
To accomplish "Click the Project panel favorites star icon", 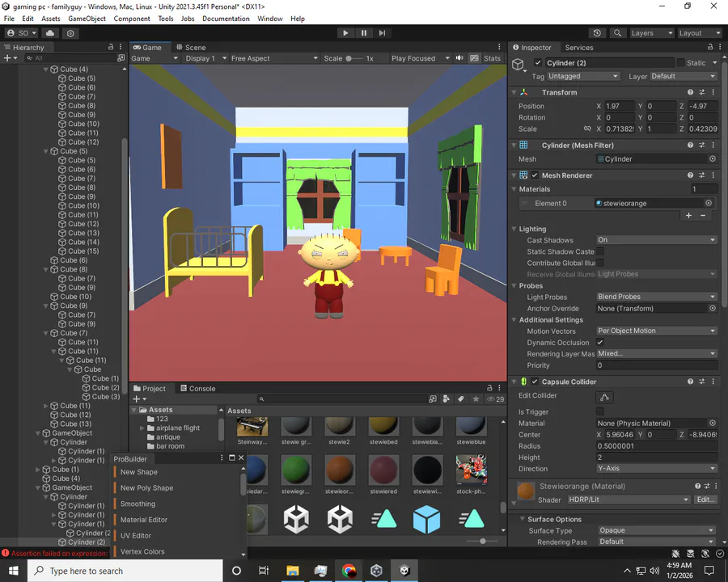I will (476, 399).
